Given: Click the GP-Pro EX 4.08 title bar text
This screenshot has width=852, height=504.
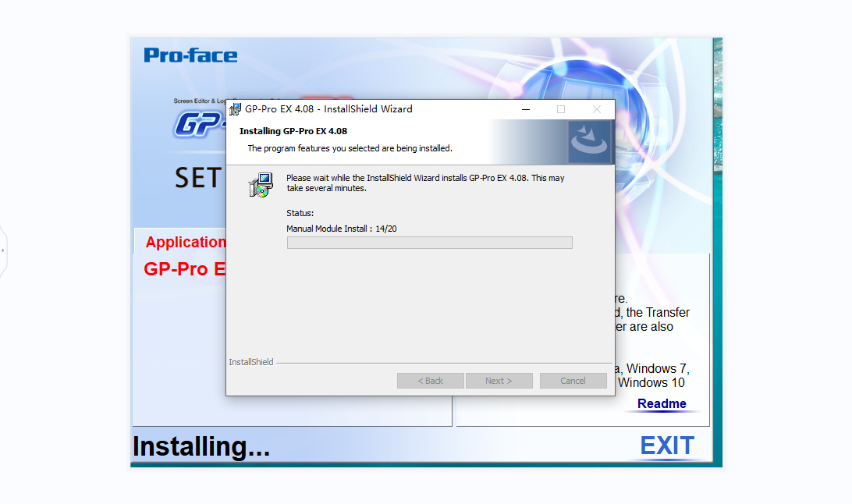Looking at the screenshot, I should click(328, 109).
